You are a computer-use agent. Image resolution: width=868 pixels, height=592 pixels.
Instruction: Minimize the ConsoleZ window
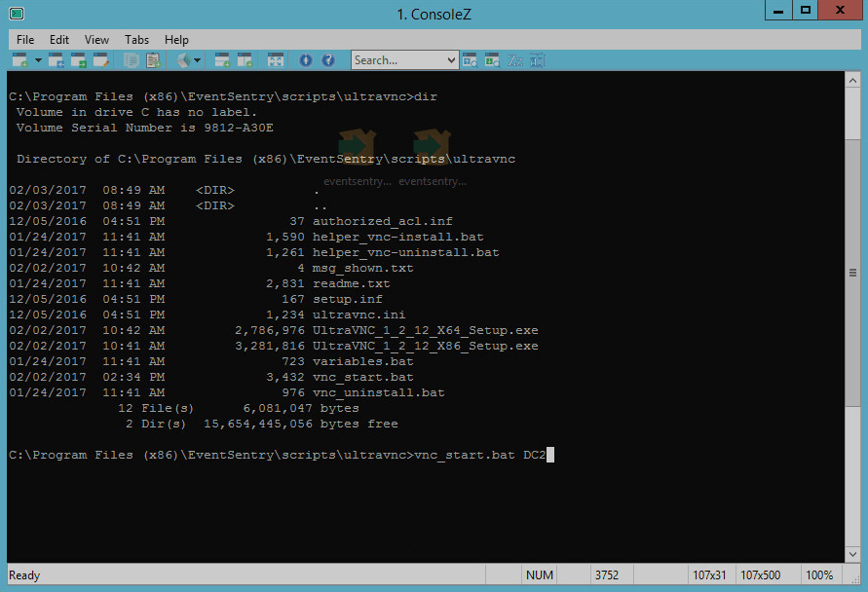click(x=777, y=10)
